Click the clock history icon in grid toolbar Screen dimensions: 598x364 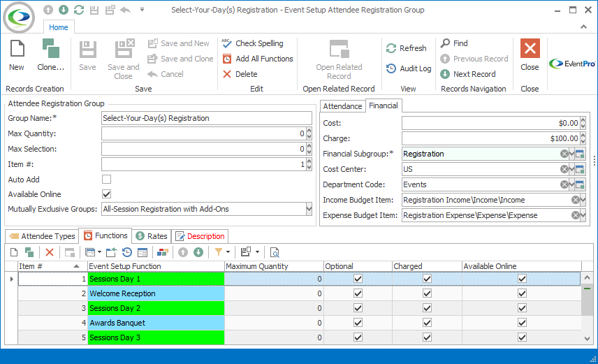[x=127, y=252]
